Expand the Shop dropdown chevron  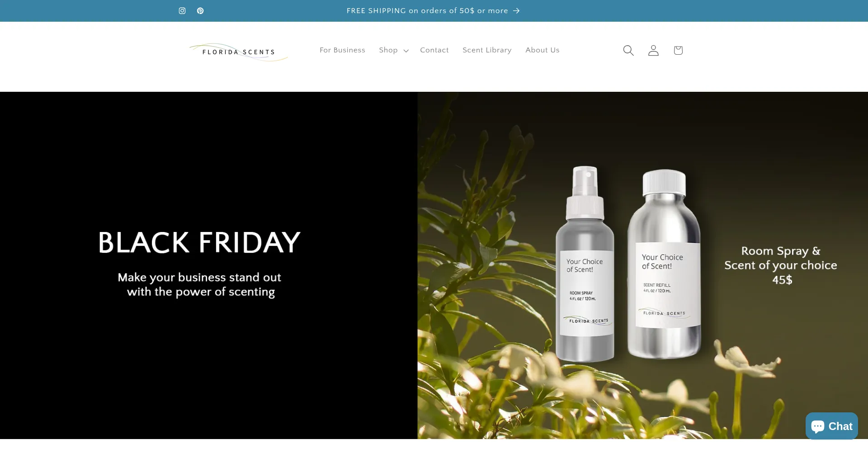pos(406,51)
